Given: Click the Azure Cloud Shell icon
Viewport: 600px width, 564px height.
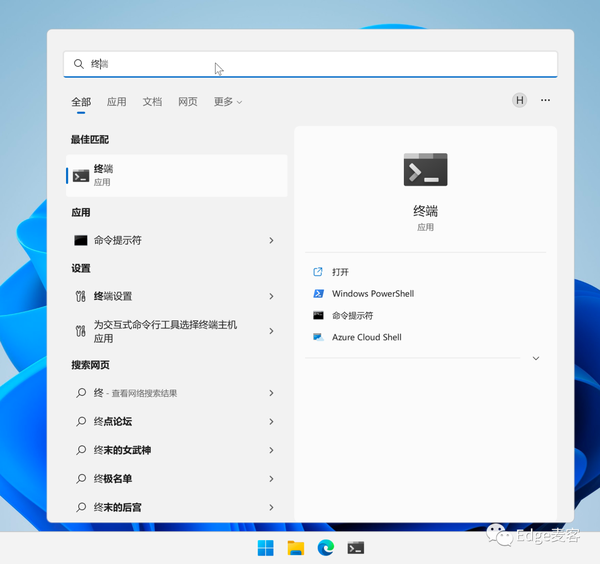Looking at the screenshot, I should 318,337.
